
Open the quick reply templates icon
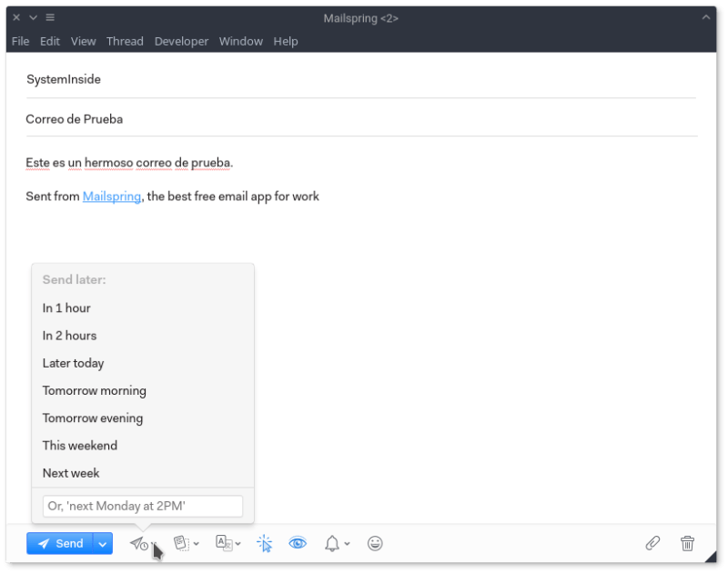pos(182,543)
